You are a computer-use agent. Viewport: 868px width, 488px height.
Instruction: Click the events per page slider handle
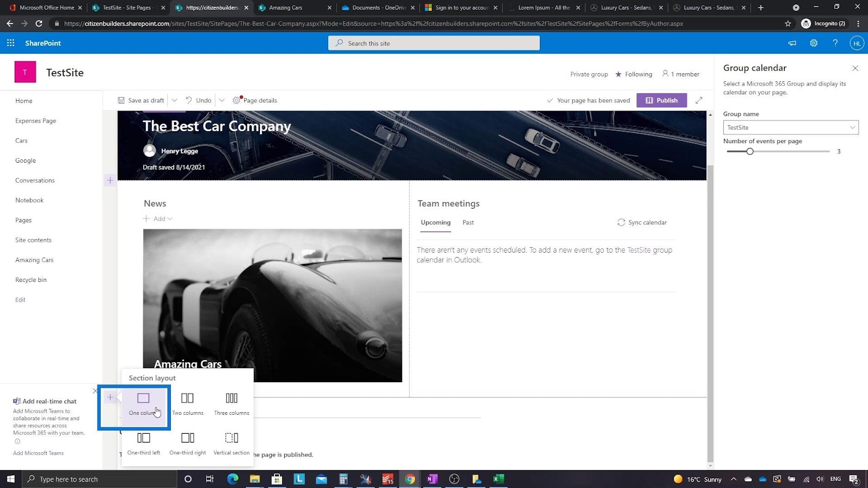[750, 151]
